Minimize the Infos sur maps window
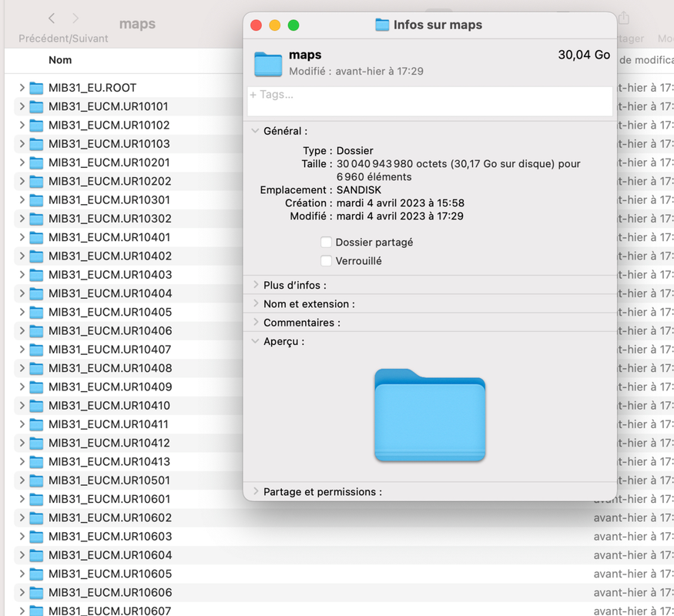 pos(275,25)
